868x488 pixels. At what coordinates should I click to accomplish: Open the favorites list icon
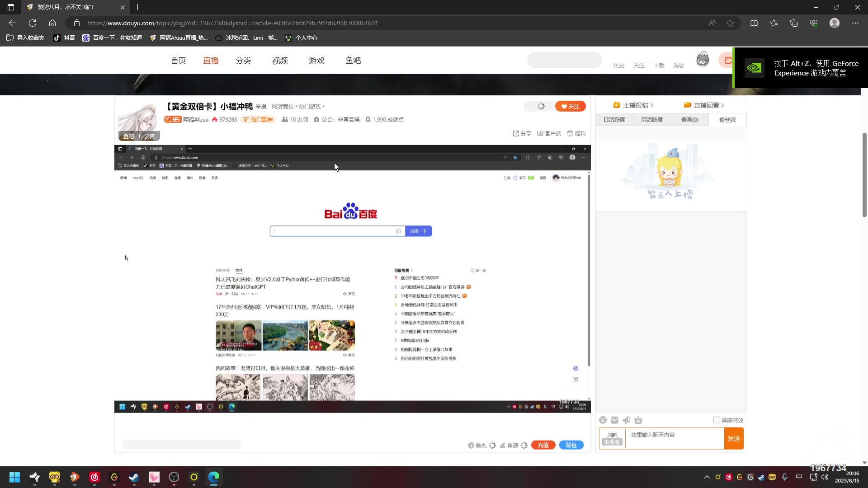tap(774, 23)
